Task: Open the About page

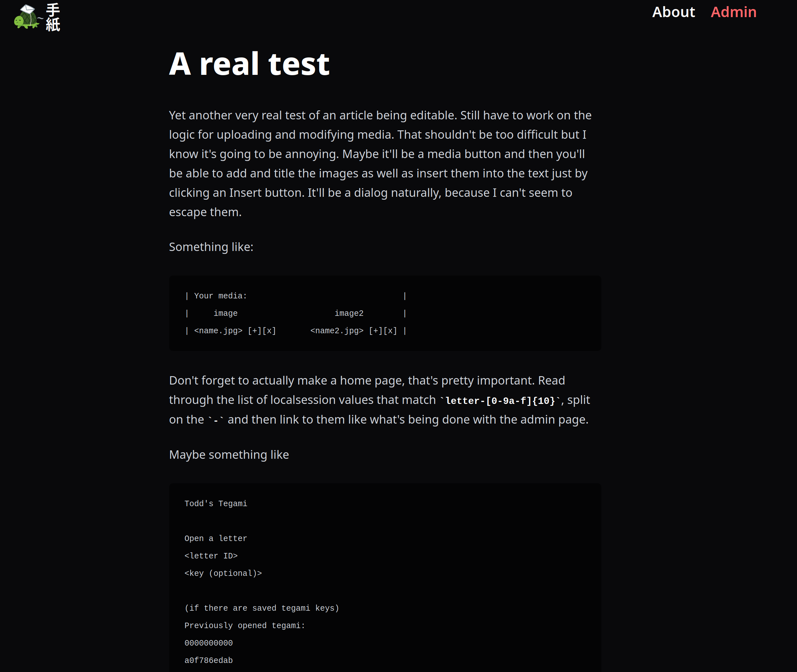Action: pyautogui.click(x=673, y=12)
